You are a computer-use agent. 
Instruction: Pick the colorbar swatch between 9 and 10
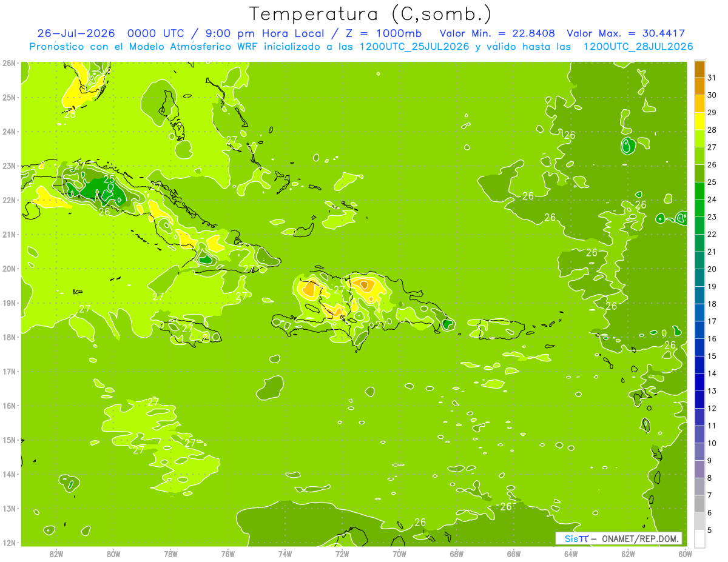pyautogui.click(x=699, y=452)
